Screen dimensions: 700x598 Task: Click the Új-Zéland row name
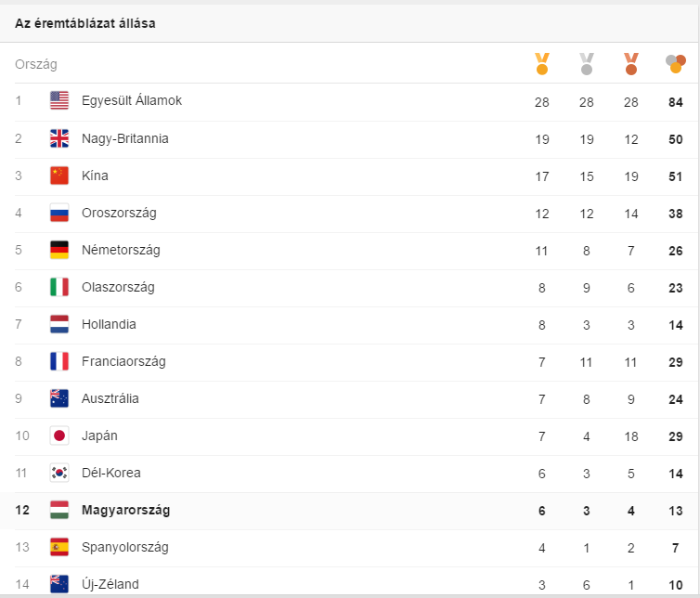click(110, 584)
